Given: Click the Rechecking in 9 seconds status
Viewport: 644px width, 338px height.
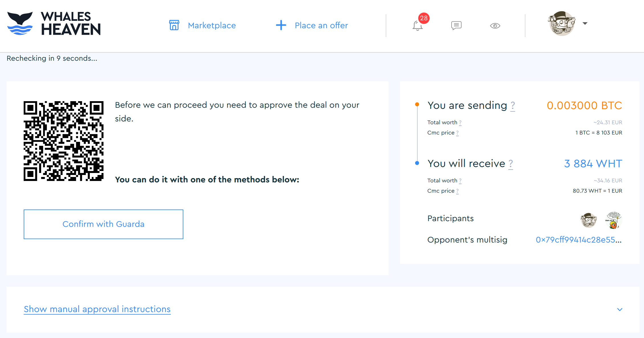Looking at the screenshot, I should [52, 58].
